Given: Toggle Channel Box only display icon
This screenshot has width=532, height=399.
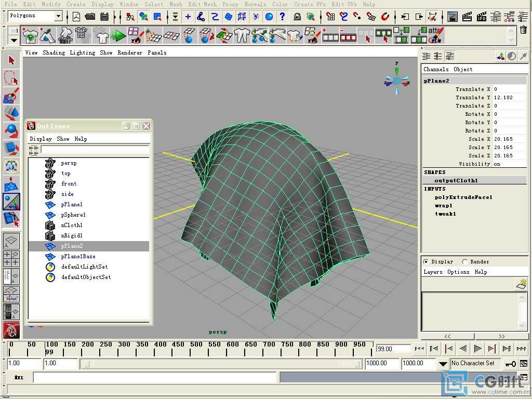Looking at the screenshot, I should [x=426, y=56].
